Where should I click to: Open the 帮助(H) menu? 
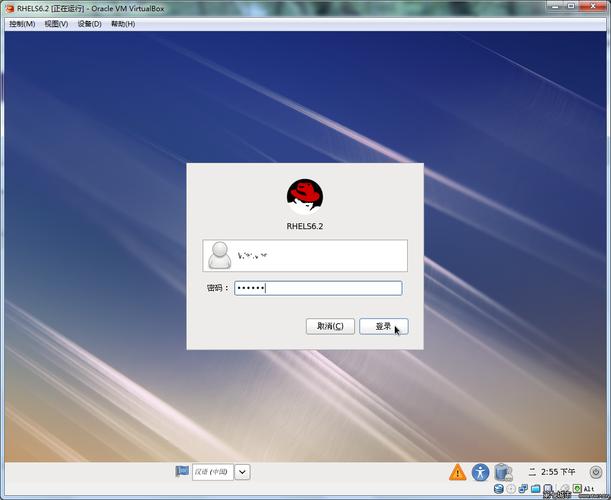(123, 23)
